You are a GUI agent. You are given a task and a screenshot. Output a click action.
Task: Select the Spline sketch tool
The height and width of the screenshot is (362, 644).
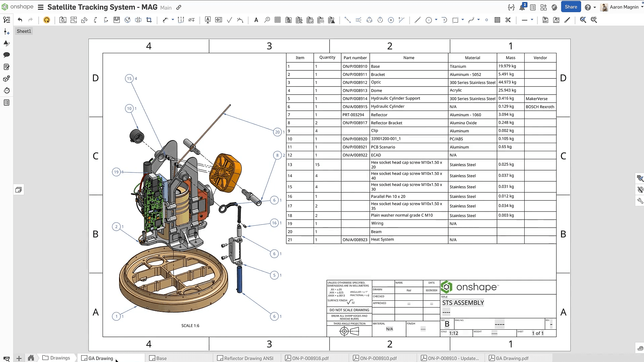click(x=471, y=20)
